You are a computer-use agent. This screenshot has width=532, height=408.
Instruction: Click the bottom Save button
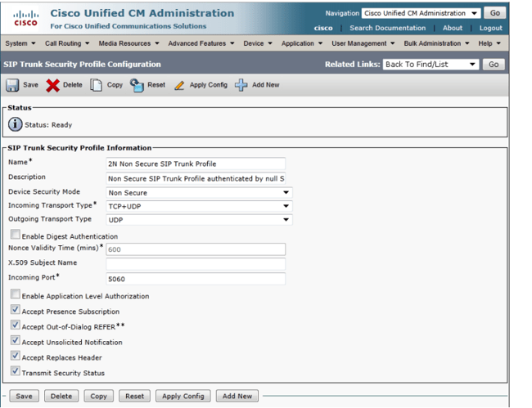[x=24, y=396]
